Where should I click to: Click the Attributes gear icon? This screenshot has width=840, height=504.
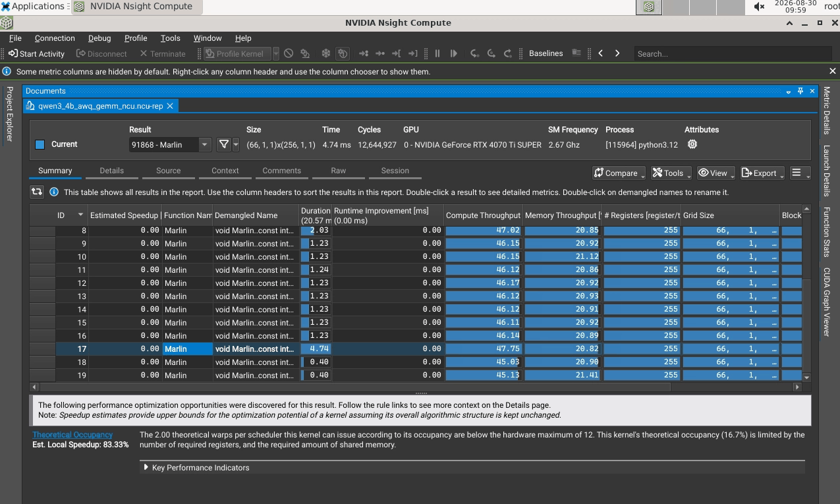coord(692,144)
